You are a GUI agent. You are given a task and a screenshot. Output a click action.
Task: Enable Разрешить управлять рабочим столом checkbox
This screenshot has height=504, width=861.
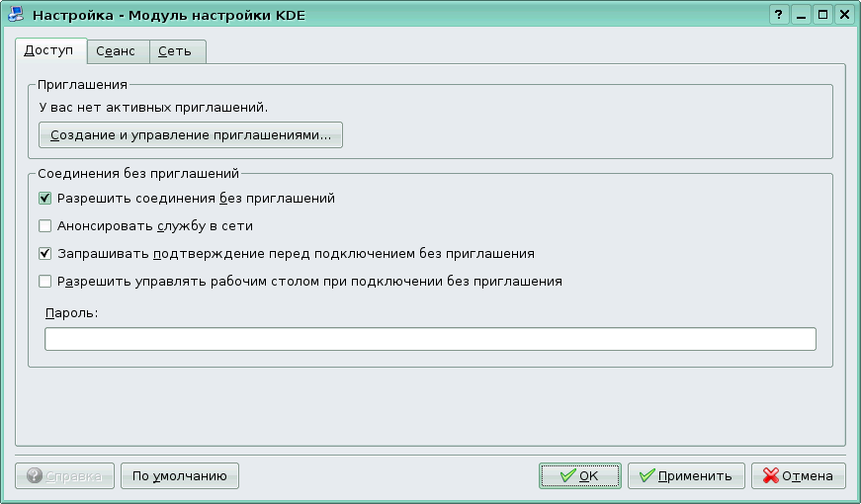coord(44,281)
